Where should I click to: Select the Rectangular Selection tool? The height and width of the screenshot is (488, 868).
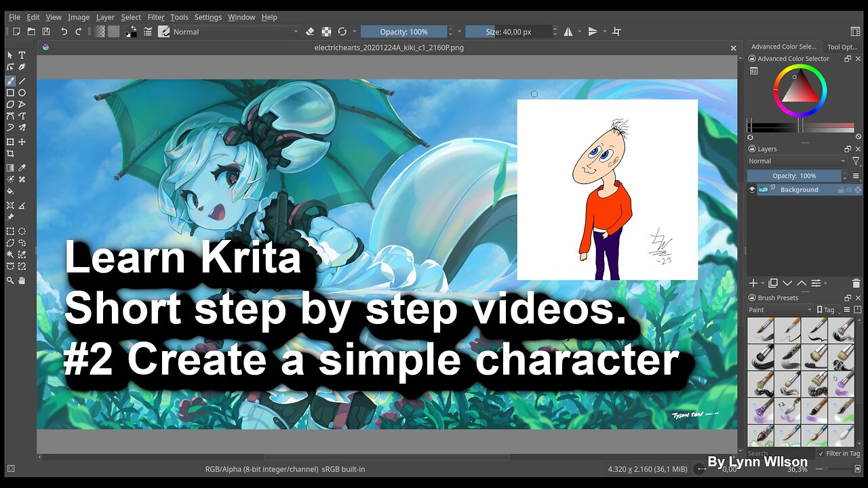pos(10,232)
